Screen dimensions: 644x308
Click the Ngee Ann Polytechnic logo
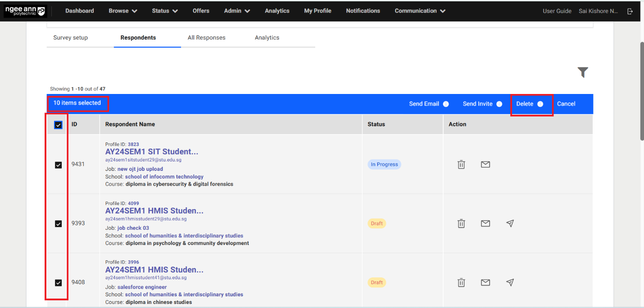25,10
